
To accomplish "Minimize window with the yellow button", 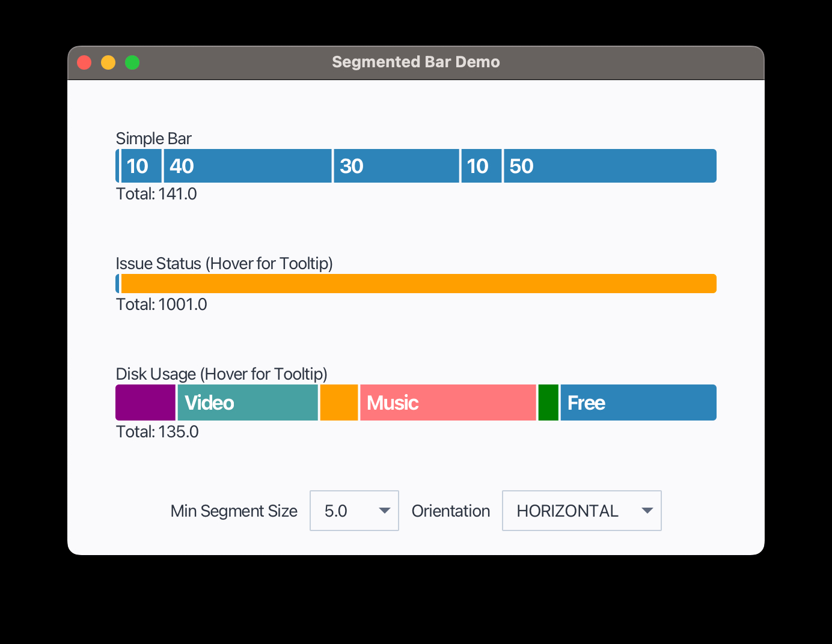I will (108, 62).
